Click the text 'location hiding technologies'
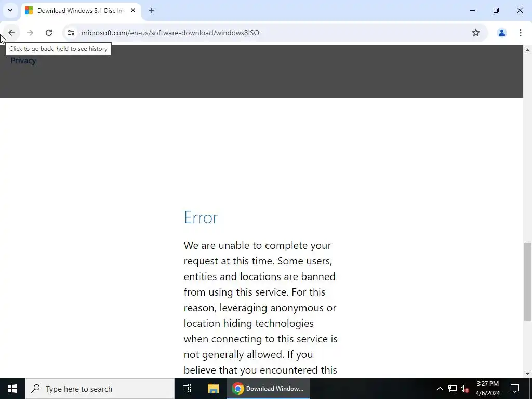 249,323
